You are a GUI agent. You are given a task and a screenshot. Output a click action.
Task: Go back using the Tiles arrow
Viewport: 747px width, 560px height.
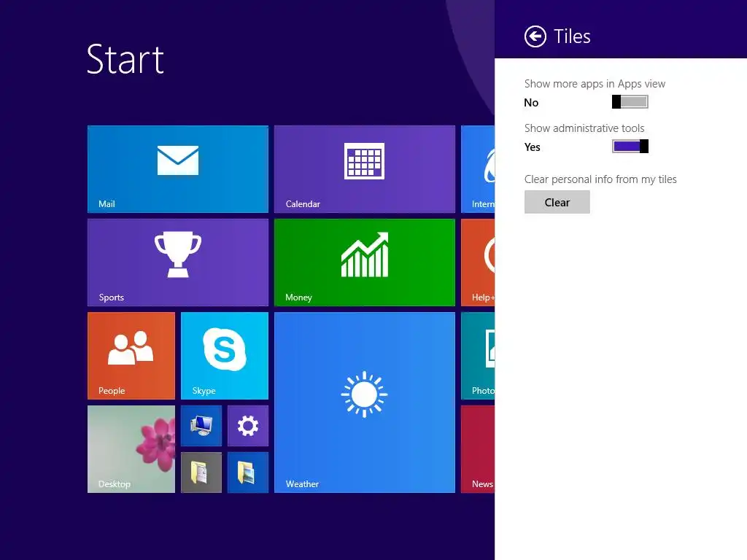pyautogui.click(x=535, y=36)
